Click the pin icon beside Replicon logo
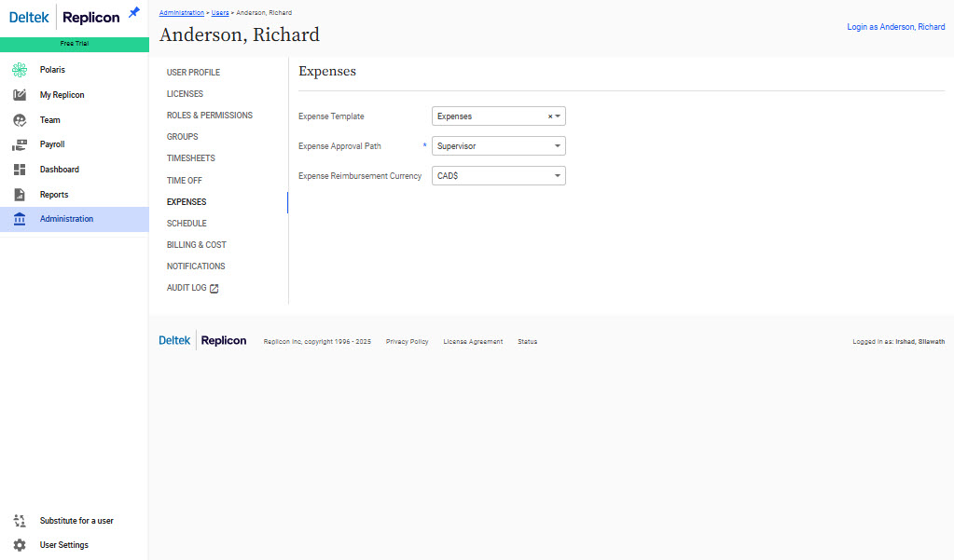Viewport: 954px width, 560px height. (134, 12)
